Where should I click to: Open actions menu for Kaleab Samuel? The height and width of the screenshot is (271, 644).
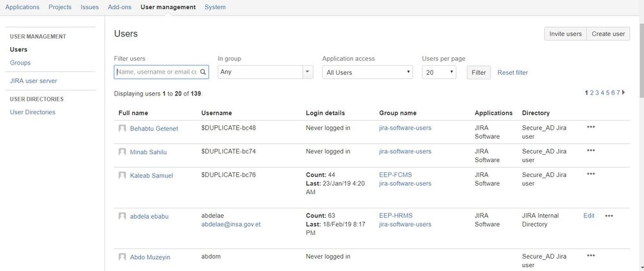pos(590,174)
